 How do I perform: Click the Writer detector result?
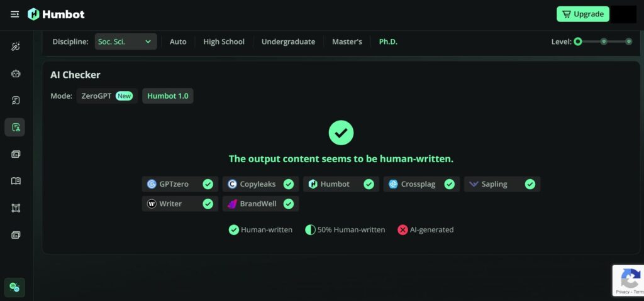click(180, 204)
